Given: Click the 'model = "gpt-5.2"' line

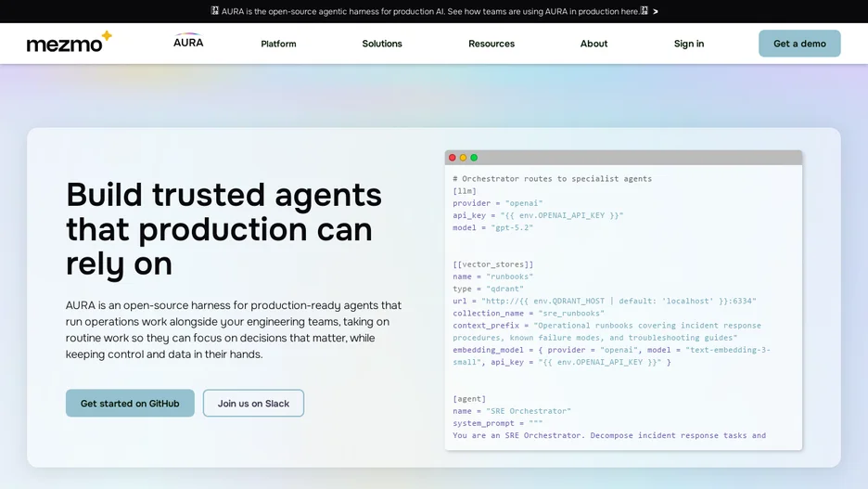Looking at the screenshot, I should 492,227.
